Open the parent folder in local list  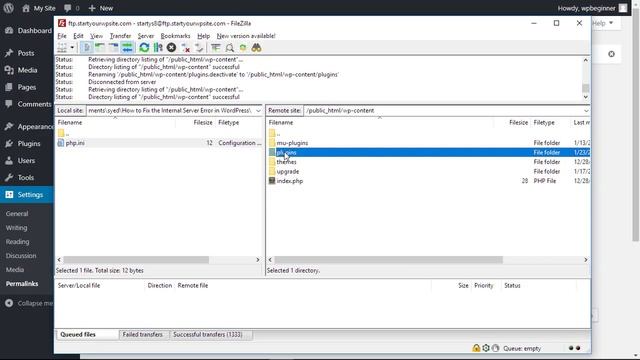(64, 133)
